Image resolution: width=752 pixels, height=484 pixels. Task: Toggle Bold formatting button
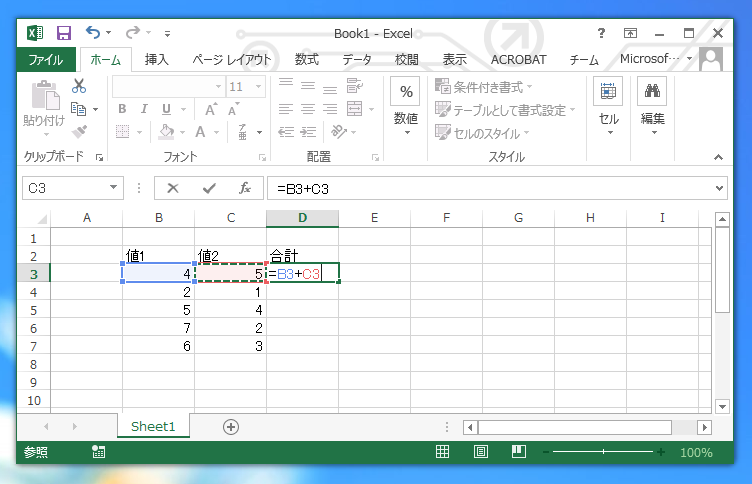click(x=122, y=109)
